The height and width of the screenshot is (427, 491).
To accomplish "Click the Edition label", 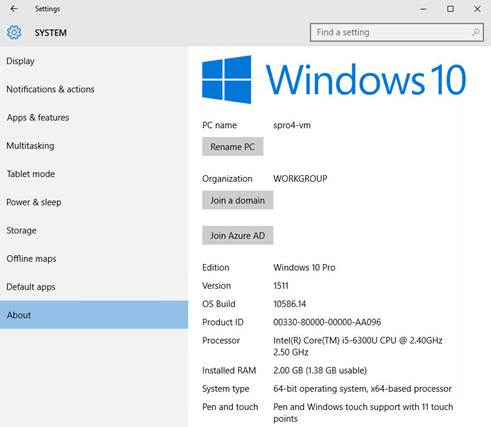I will tap(215, 267).
